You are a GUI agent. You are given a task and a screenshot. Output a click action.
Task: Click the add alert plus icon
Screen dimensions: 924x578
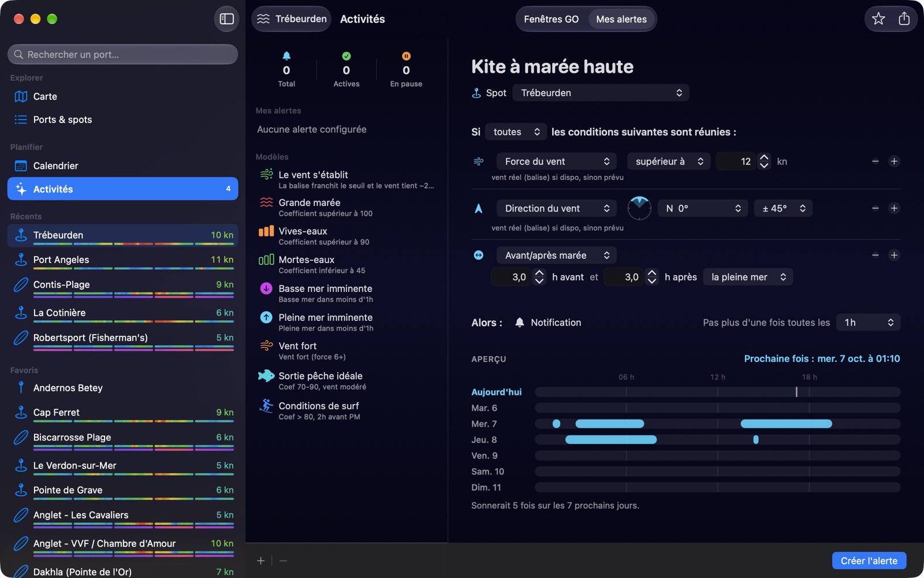(261, 561)
